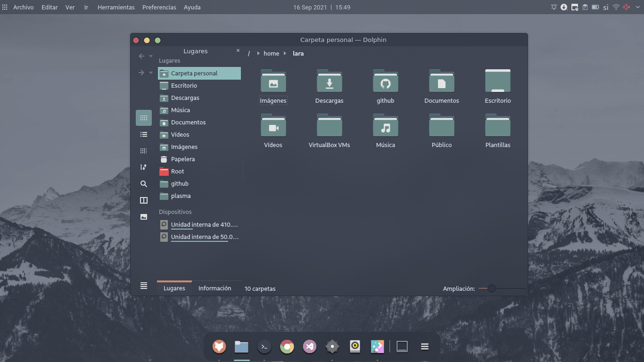
Task: Close the Lugares panel
Action: pos(238,51)
